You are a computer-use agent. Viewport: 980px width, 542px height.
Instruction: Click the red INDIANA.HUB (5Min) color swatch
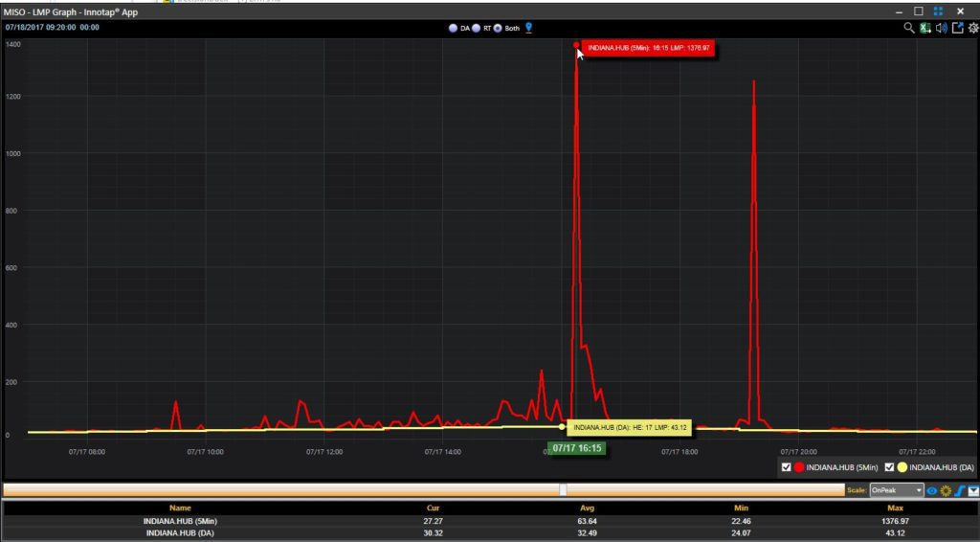point(799,467)
